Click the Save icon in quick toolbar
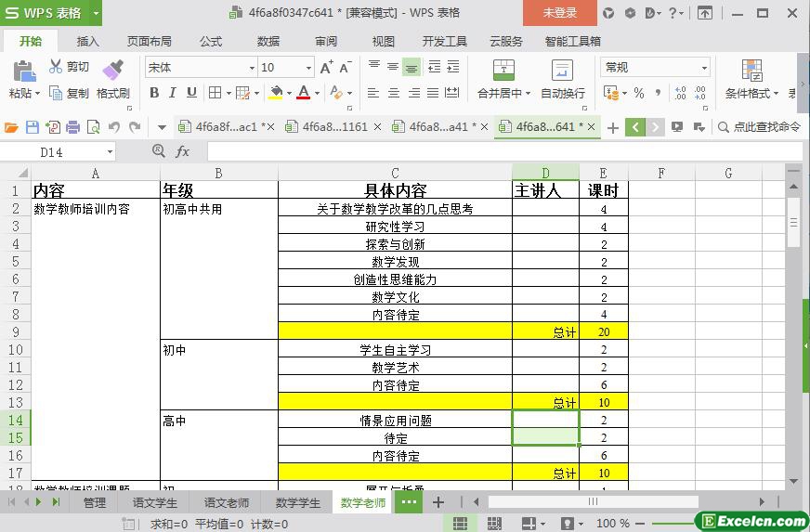 (x=33, y=127)
